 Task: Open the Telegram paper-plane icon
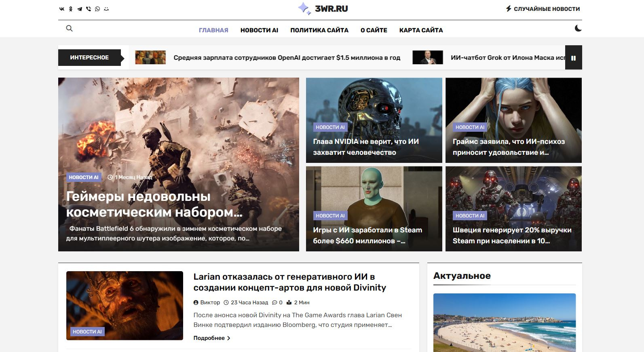point(80,9)
